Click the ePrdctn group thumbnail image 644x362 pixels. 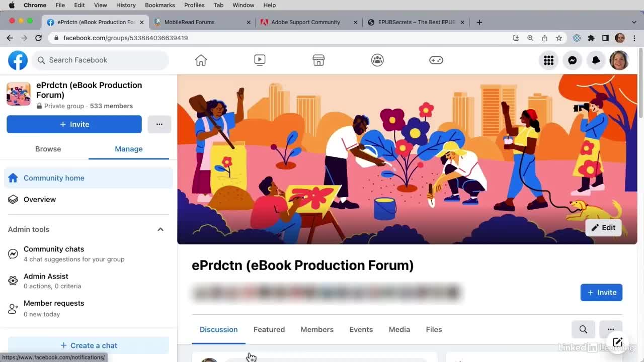[x=19, y=94]
